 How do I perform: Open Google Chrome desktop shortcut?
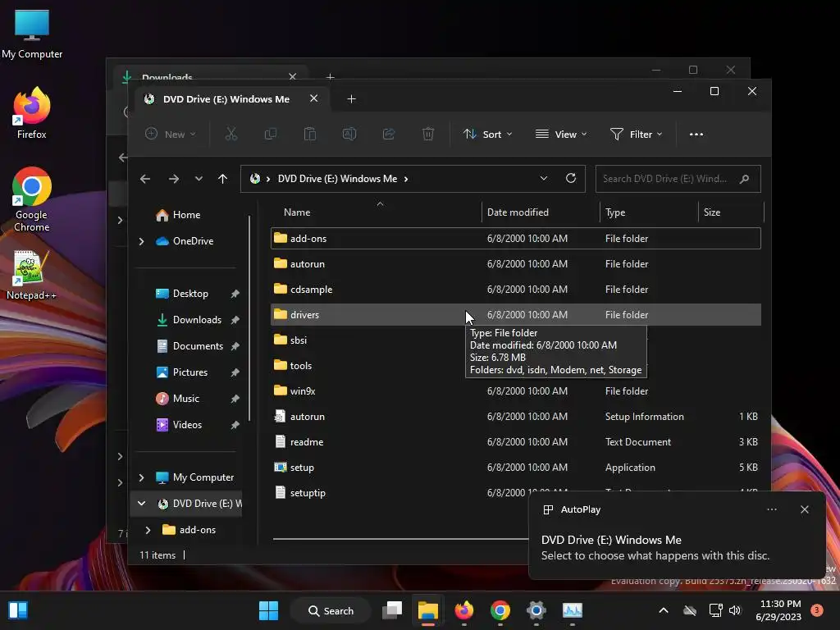[32, 199]
